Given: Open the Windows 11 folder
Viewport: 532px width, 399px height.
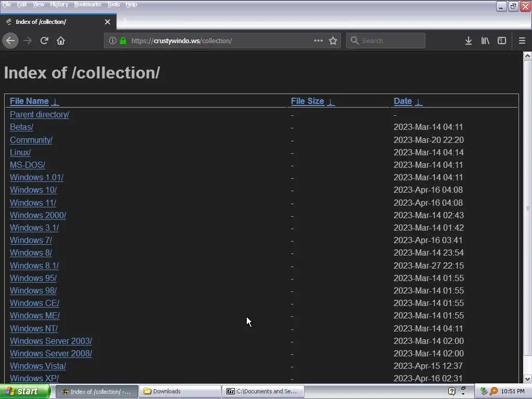Looking at the screenshot, I should click(33, 203).
